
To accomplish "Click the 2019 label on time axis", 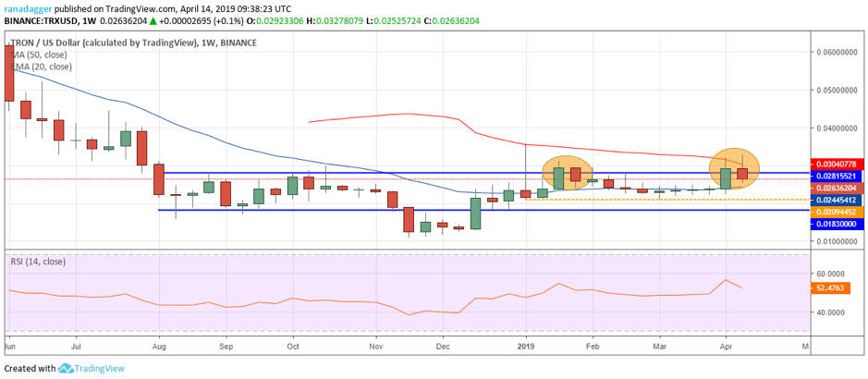I will pyautogui.click(x=526, y=346).
